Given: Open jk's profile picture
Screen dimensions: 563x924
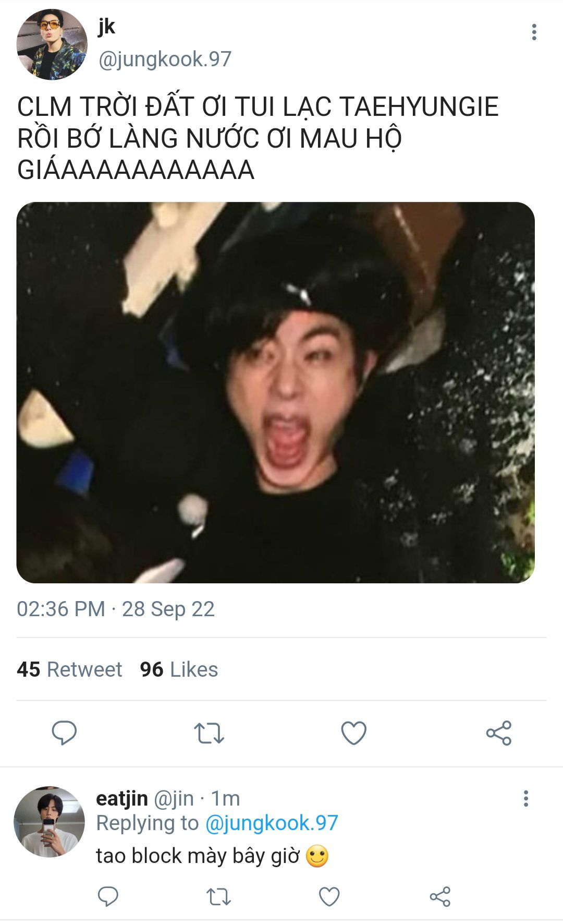Looking at the screenshot, I should (52, 45).
